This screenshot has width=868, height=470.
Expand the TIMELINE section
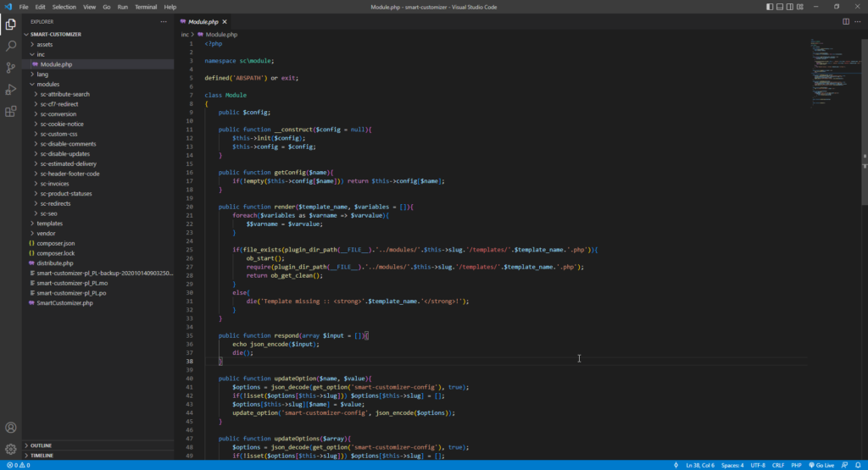coord(98,455)
